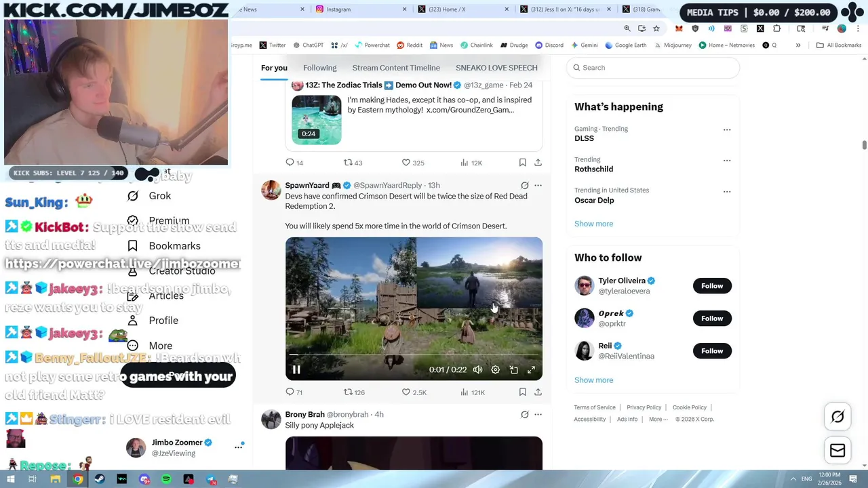Show hidden system tray icons

793,479
